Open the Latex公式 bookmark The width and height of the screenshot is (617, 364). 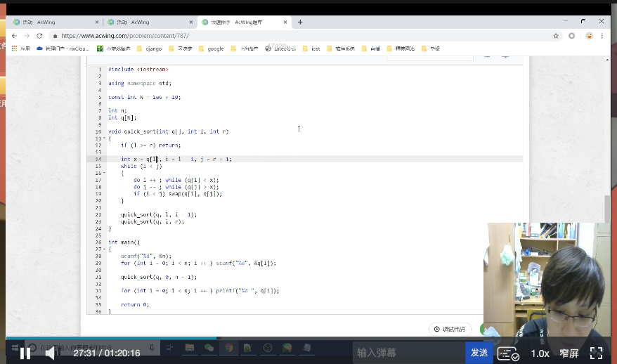tap(280, 48)
